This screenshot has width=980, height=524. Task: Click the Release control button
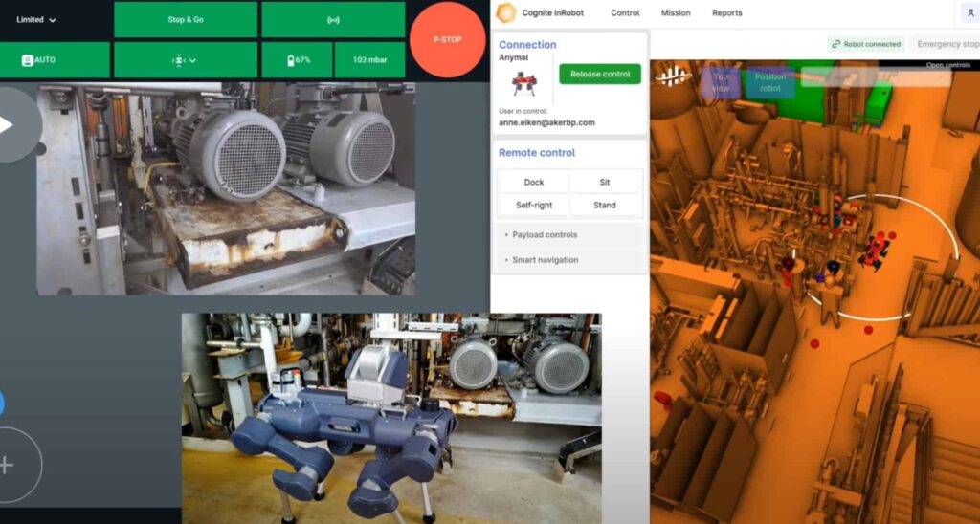coord(600,74)
